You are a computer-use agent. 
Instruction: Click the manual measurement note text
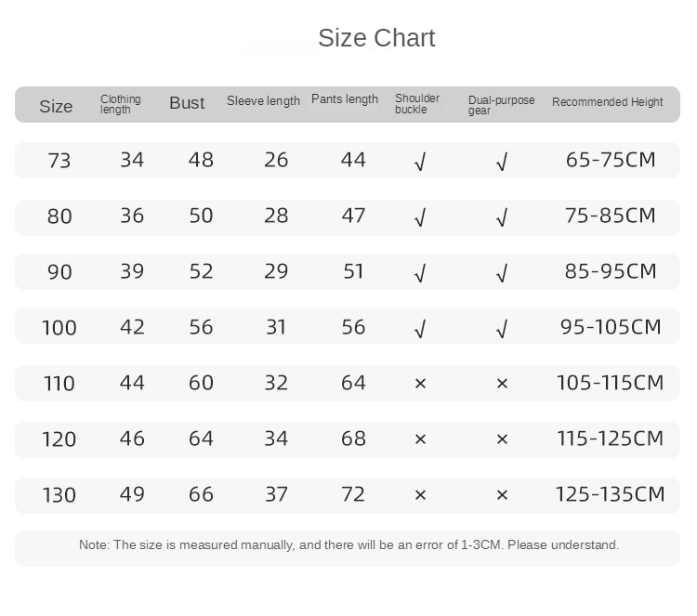pyautogui.click(x=348, y=545)
